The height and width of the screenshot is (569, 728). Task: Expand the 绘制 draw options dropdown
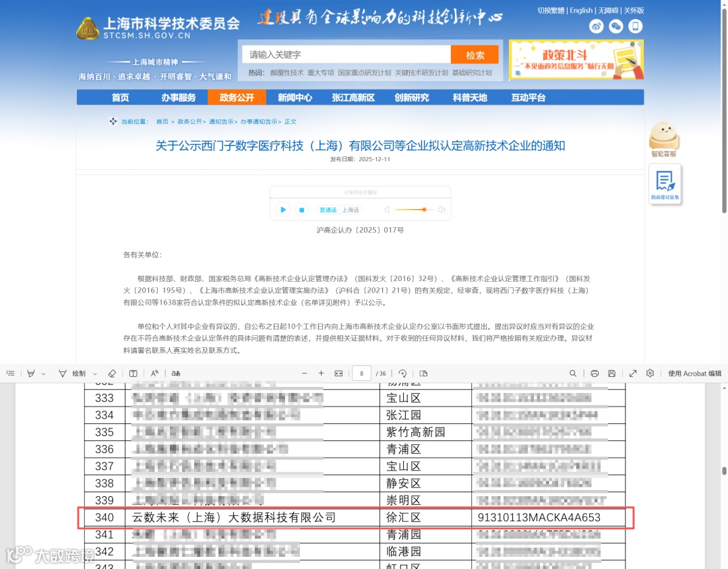(x=95, y=374)
